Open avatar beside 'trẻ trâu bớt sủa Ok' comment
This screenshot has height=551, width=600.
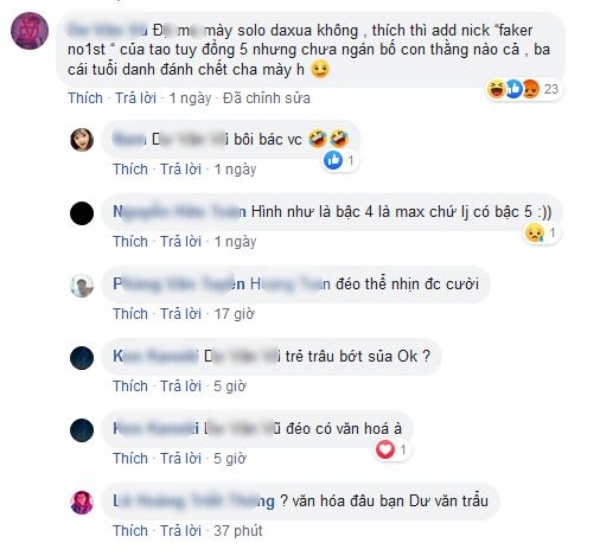[x=82, y=358]
